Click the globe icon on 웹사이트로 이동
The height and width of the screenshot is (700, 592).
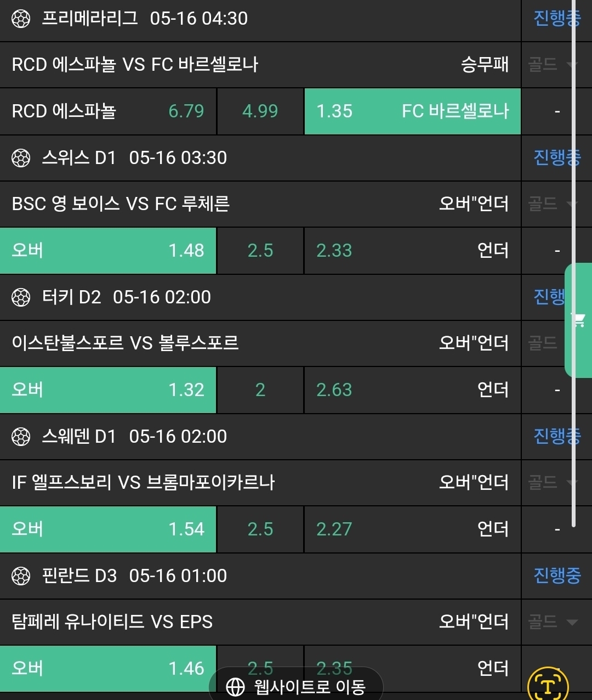tap(235, 687)
